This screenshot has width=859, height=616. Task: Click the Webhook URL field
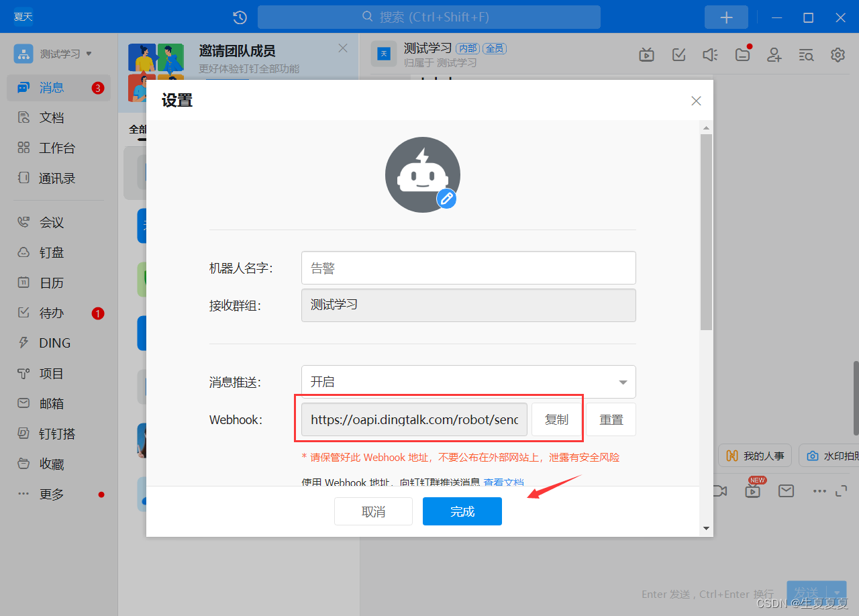point(414,419)
